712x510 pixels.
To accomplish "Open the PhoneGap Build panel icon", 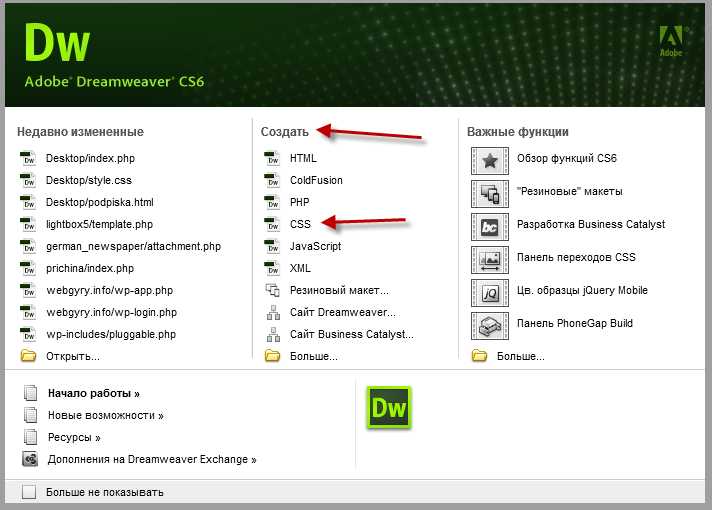I will (x=490, y=325).
